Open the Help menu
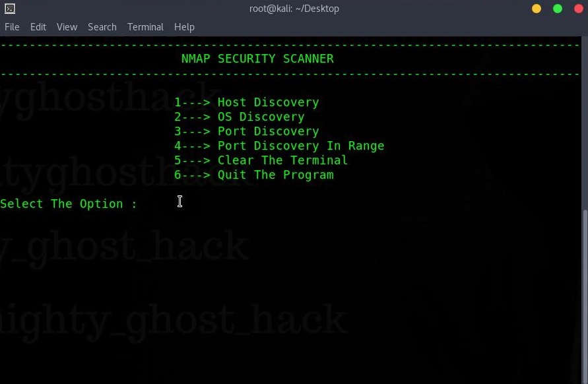This screenshot has width=588, height=384. [x=184, y=27]
